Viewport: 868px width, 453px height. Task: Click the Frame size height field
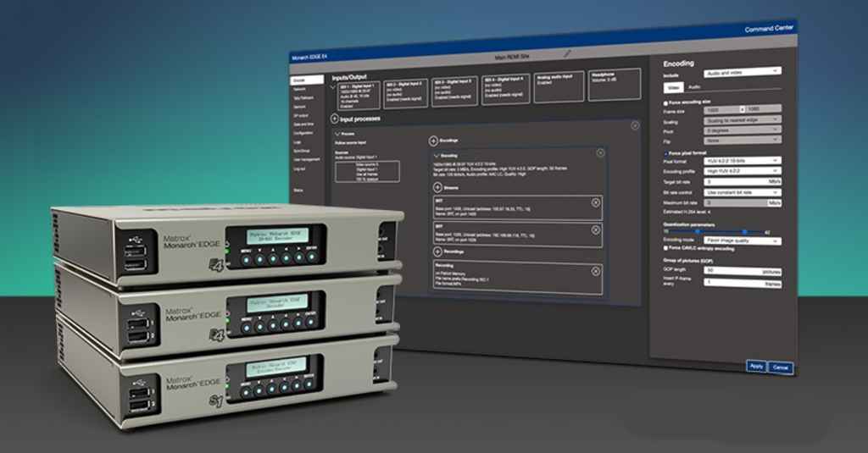click(x=764, y=109)
